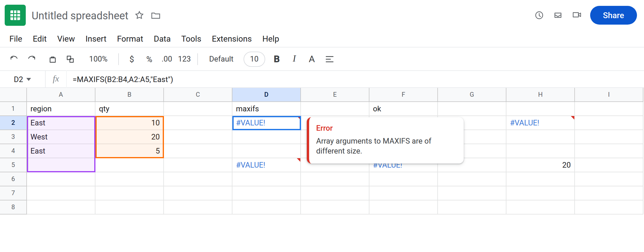Click the Share button
Viewport: 644px width, 252px height.
click(613, 15)
